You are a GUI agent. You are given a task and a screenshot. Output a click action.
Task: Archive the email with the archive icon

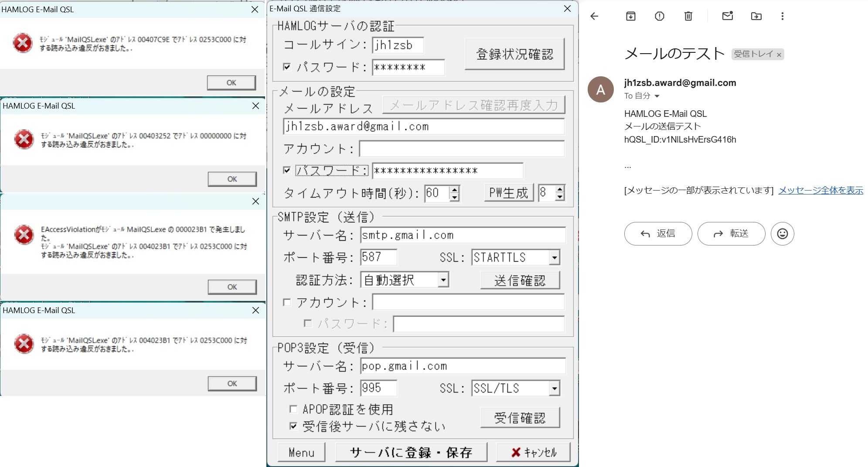(631, 17)
